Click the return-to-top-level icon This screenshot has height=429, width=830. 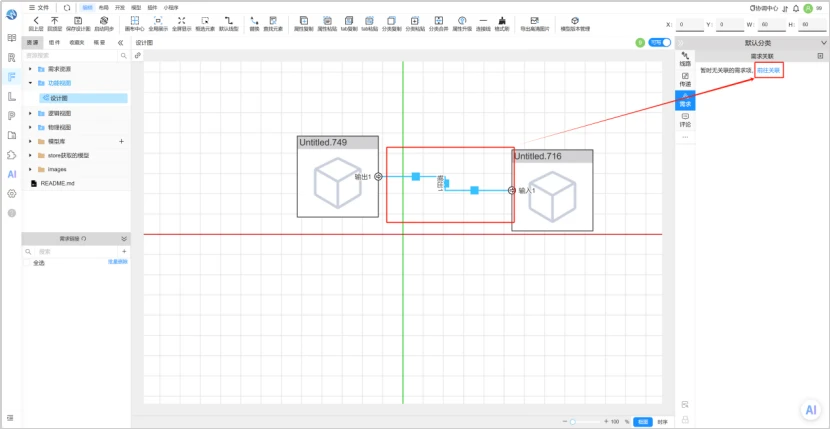click(x=55, y=20)
